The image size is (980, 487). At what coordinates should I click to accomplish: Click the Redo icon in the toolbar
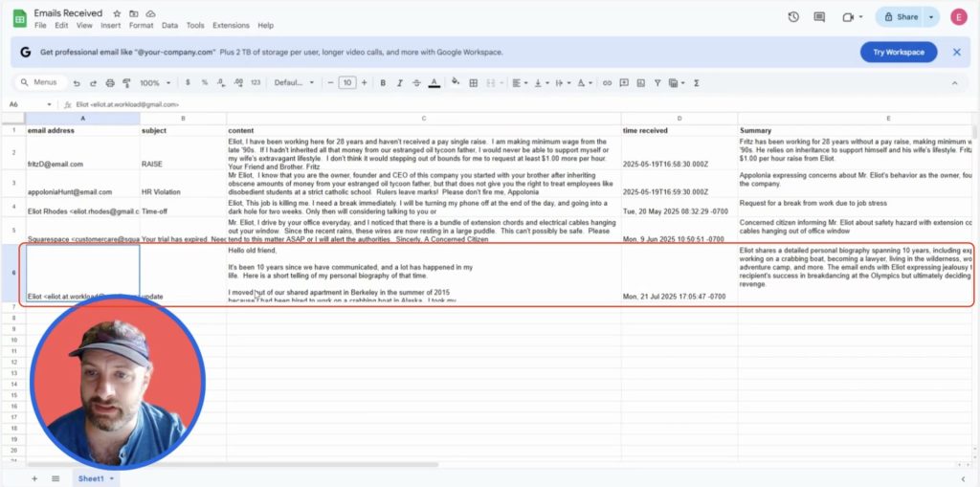(93, 83)
